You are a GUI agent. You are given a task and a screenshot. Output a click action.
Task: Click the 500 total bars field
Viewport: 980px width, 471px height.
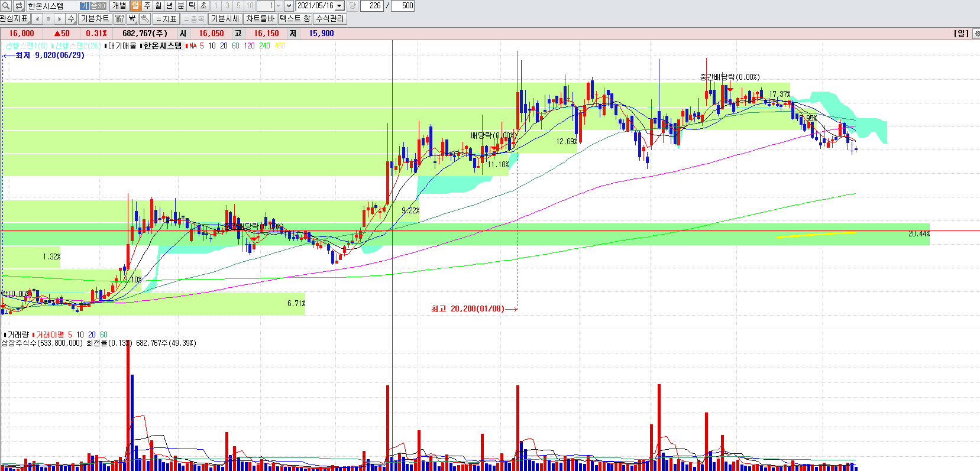[403, 6]
